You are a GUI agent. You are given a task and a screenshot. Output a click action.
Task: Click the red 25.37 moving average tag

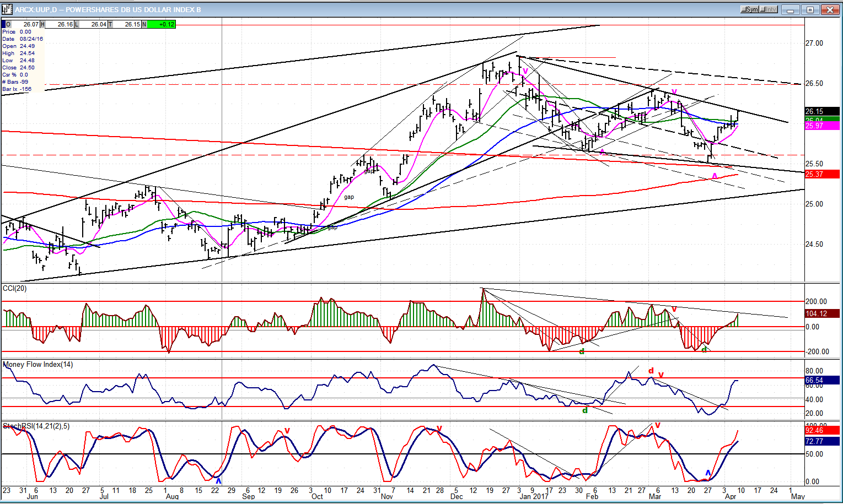(x=821, y=174)
